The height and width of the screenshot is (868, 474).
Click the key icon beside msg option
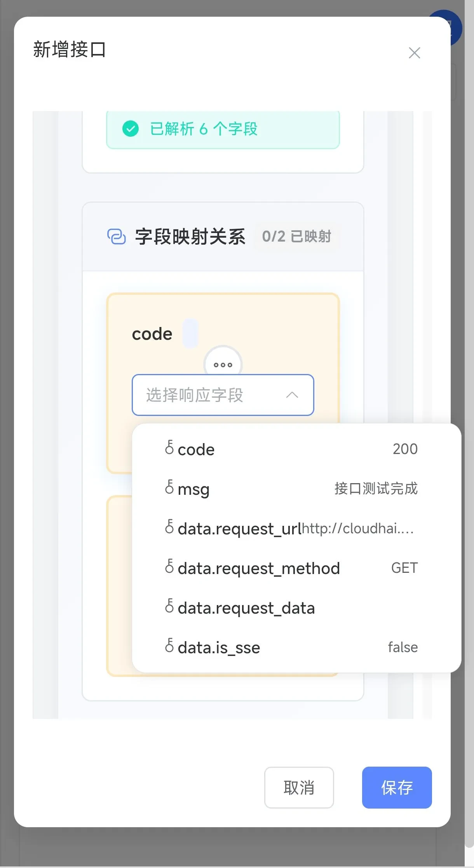[x=169, y=487]
